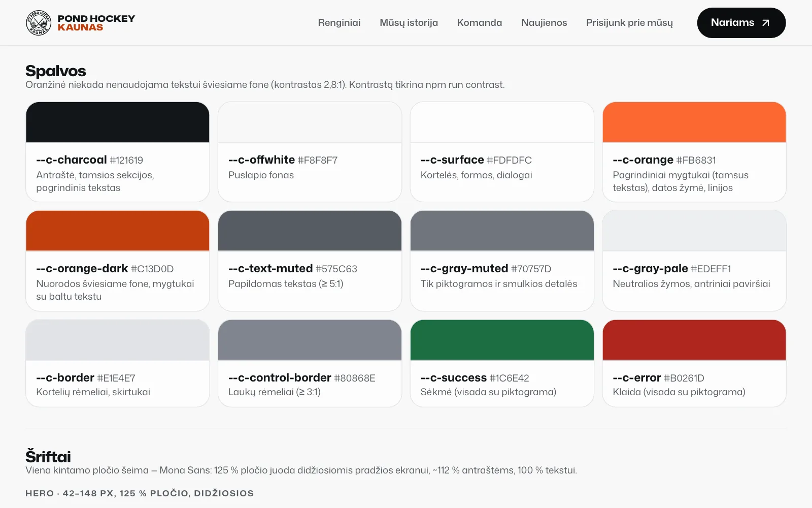Click the --c-charcoal variable name
The width and height of the screenshot is (812, 508).
pos(72,160)
